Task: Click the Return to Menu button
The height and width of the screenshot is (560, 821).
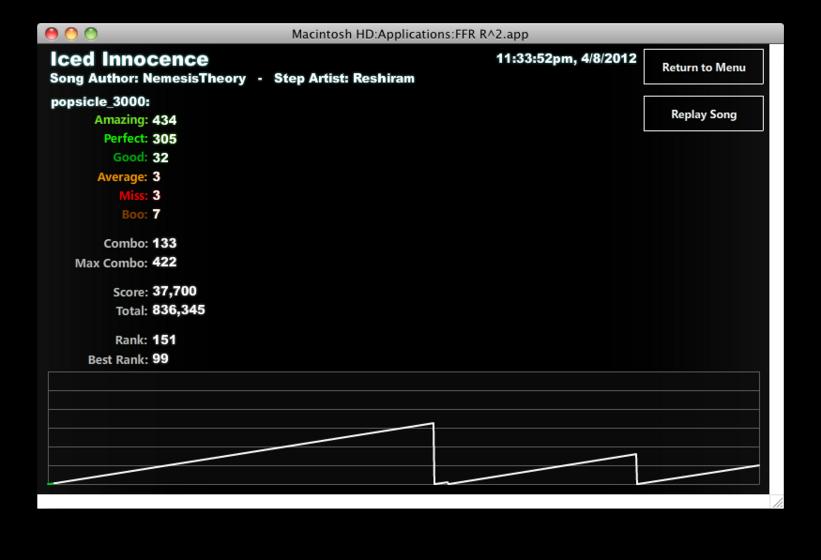Action: pos(703,67)
